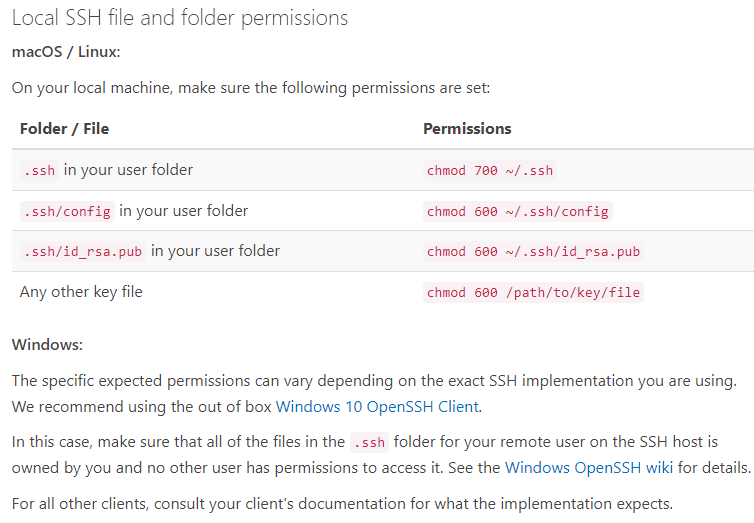Click the .ssh/id_rsa.pub code label in table

pos(83,251)
